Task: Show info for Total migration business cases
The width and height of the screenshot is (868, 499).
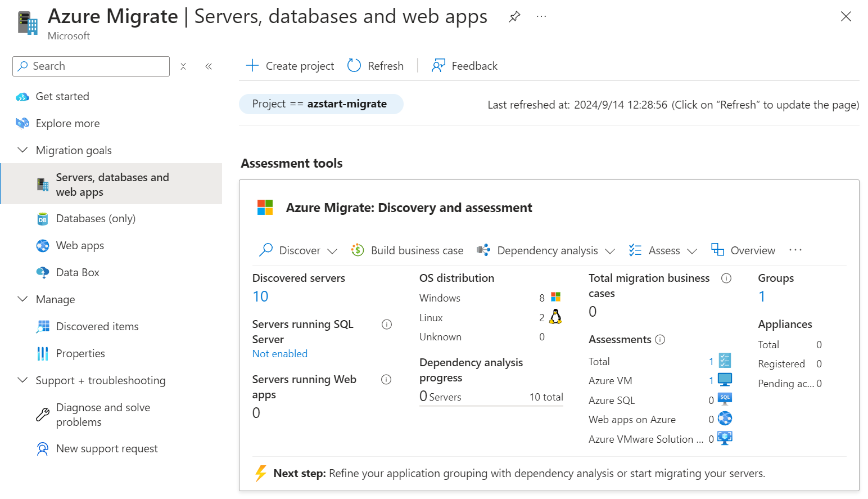Action: click(726, 278)
